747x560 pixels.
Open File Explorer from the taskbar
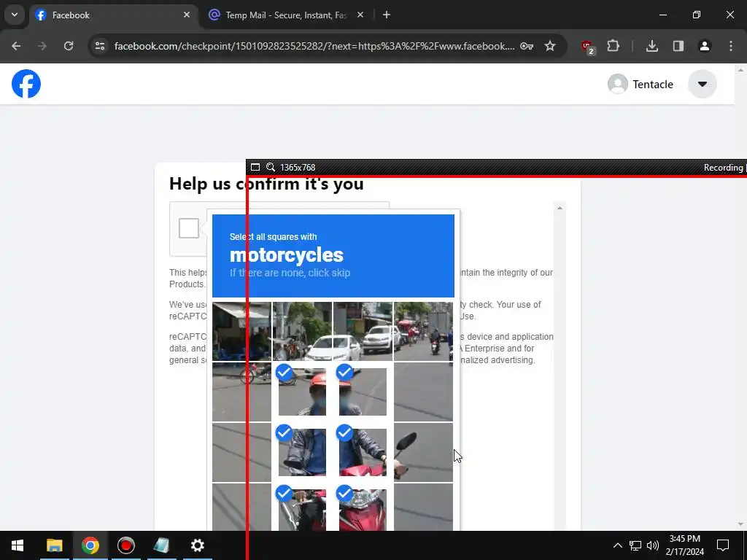point(54,545)
